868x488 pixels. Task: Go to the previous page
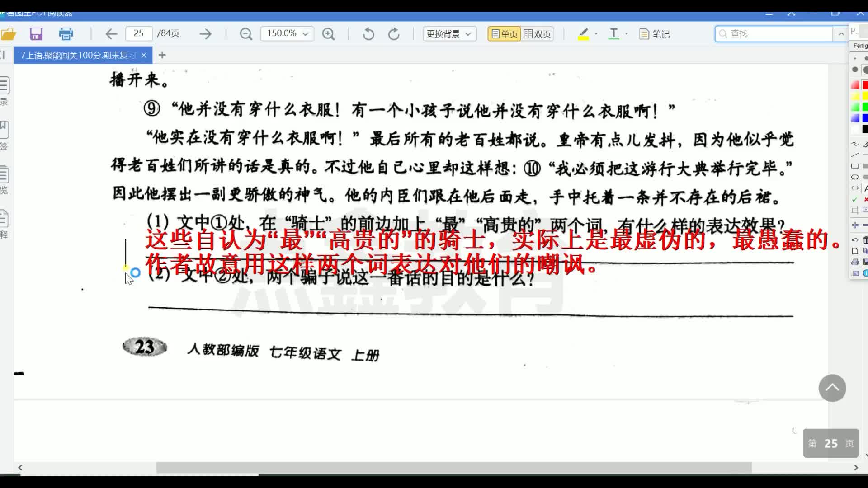pos(111,34)
